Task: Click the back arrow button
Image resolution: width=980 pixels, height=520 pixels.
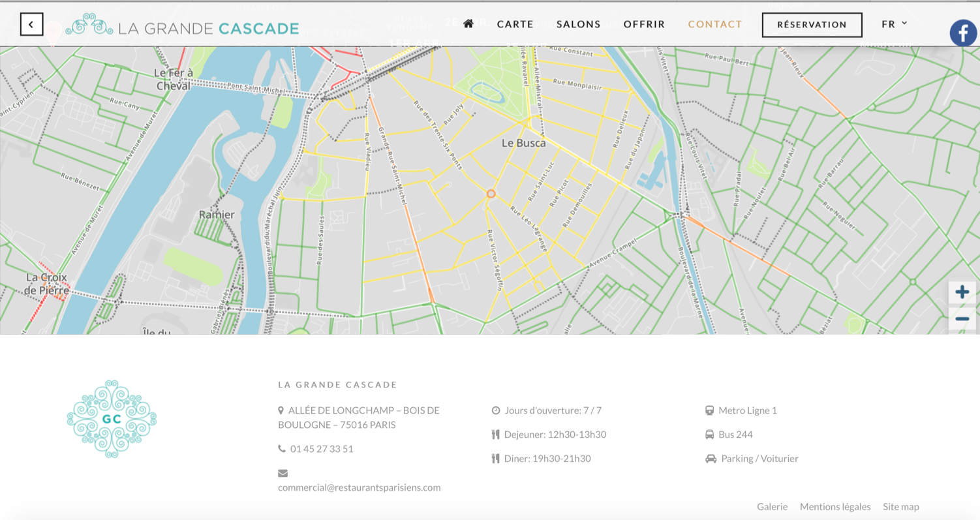Action: click(31, 25)
